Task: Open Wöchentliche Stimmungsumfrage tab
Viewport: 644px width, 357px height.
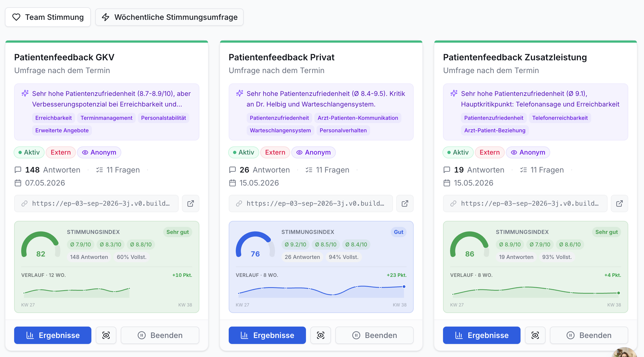Action: [x=169, y=17]
